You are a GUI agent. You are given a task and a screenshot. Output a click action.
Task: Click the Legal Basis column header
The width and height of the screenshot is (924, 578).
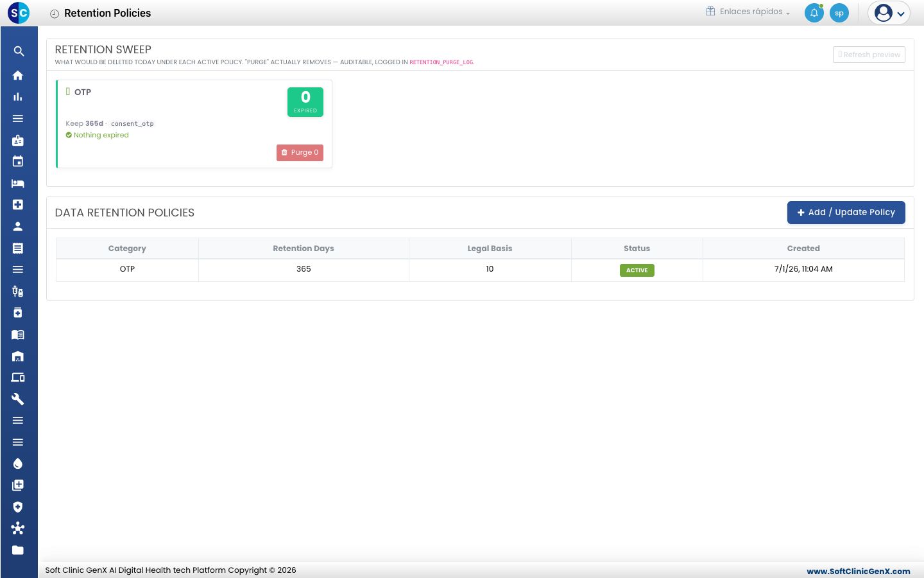[490, 249]
